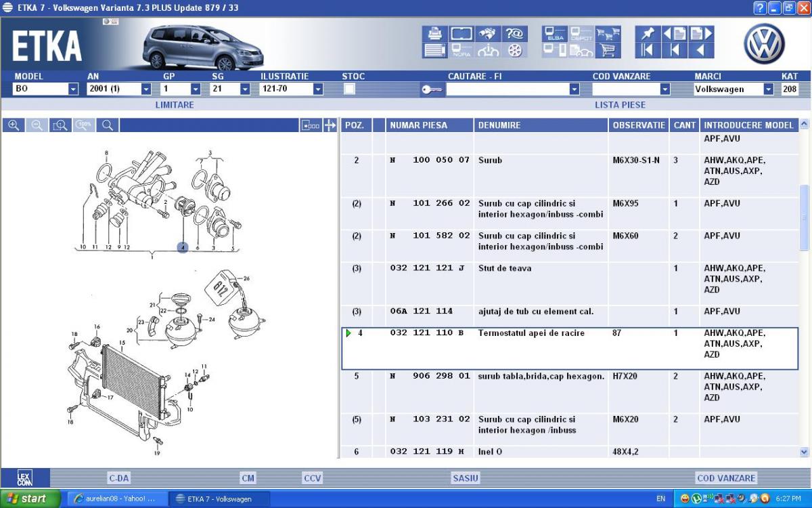The width and height of the screenshot is (812, 508).
Task: Click the zoom out magnifier icon
Action: (37, 125)
